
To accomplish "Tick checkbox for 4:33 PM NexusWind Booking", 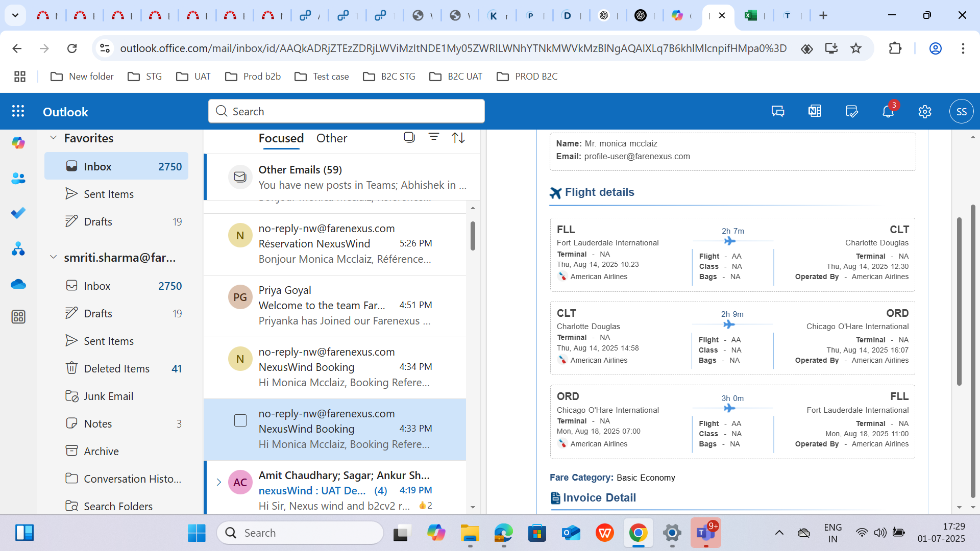I will tap(240, 420).
